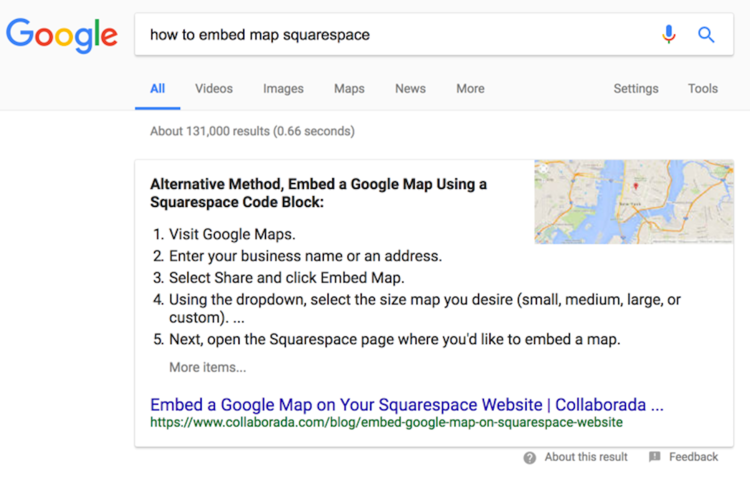750x482 pixels.
Task: Open the Maps search tab
Action: tap(349, 89)
